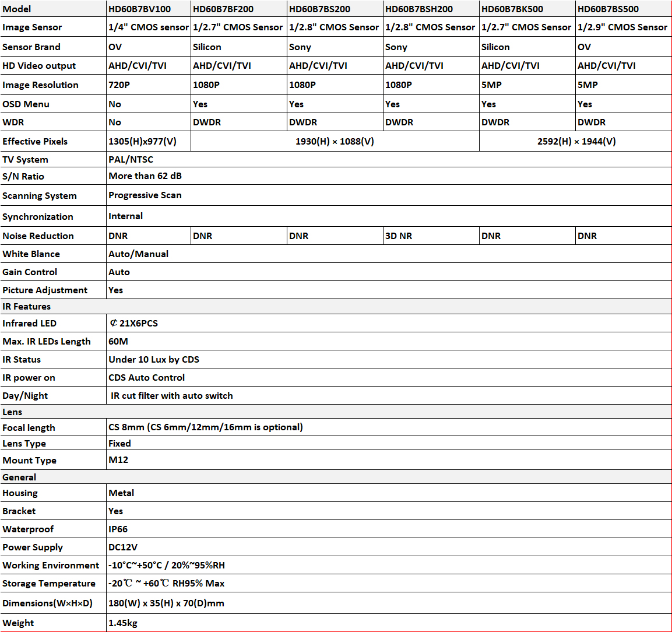Select the 1305(H)x977(V) effective pixels value
672x632 pixels.
(x=142, y=141)
